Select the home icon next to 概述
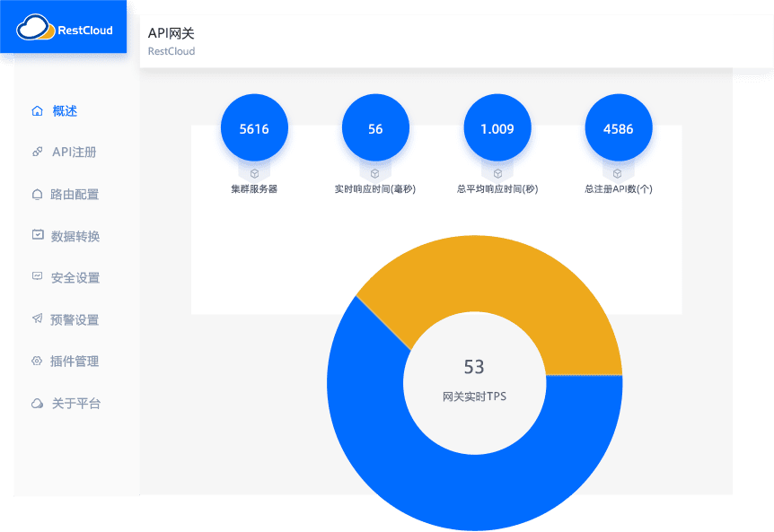This screenshot has height=532, width=774. click(x=36, y=110)
